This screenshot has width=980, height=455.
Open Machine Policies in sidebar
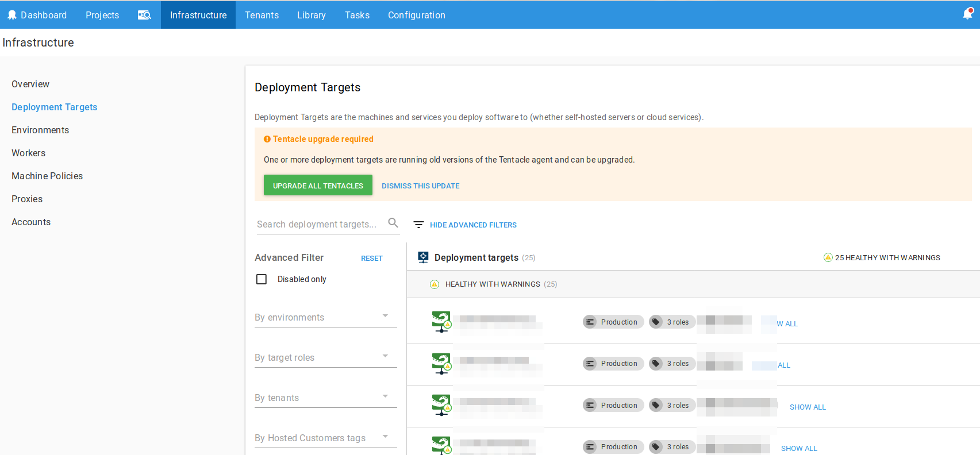[x=47, y=176]
